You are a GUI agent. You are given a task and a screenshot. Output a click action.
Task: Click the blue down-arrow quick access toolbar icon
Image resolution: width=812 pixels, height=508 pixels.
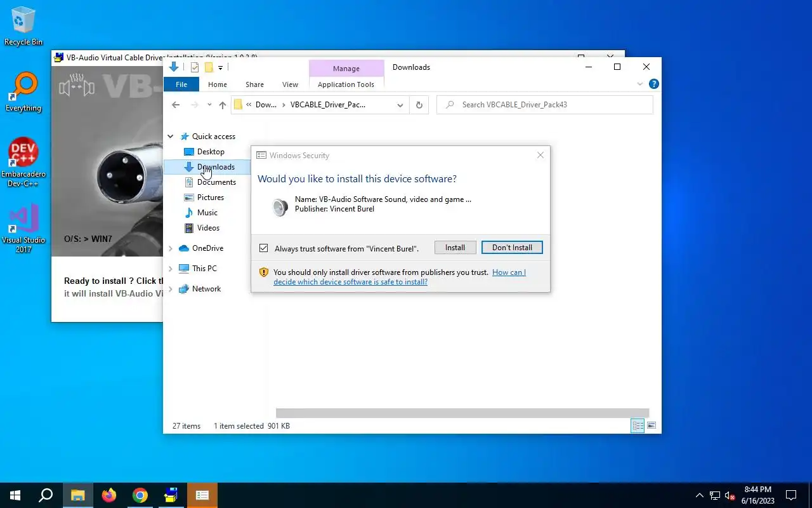click(174, 67)
